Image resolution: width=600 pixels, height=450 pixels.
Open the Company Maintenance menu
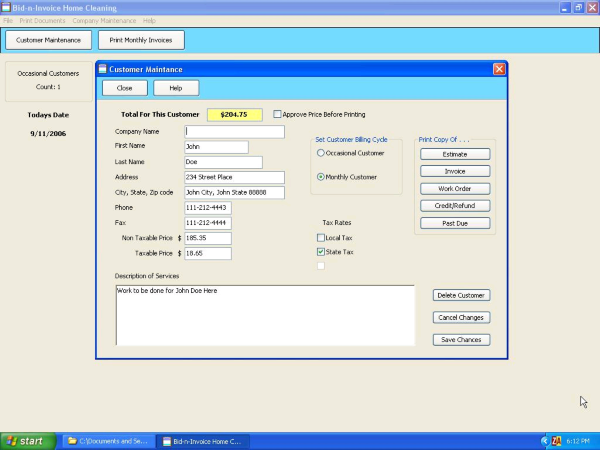click(104, 20)
